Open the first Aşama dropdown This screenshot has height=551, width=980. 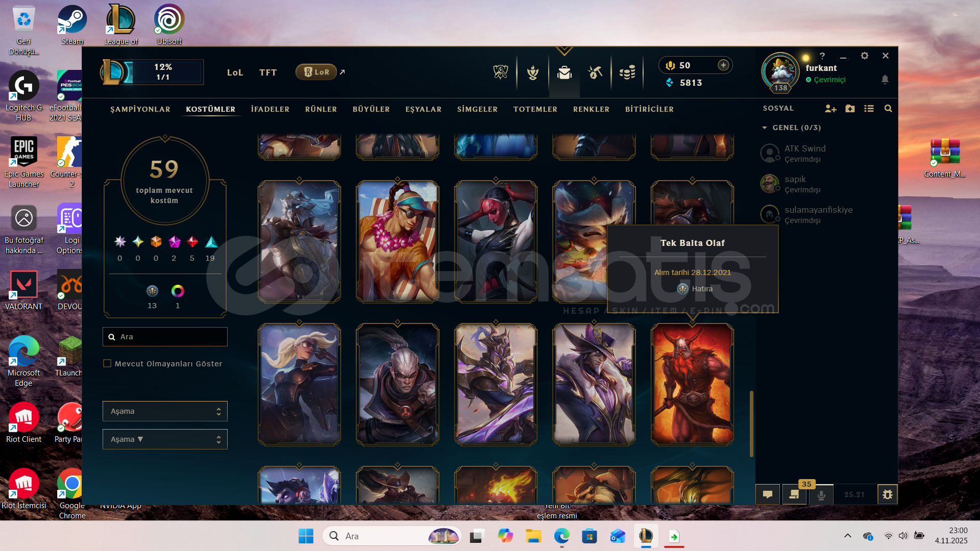click(x=165, y=411)
